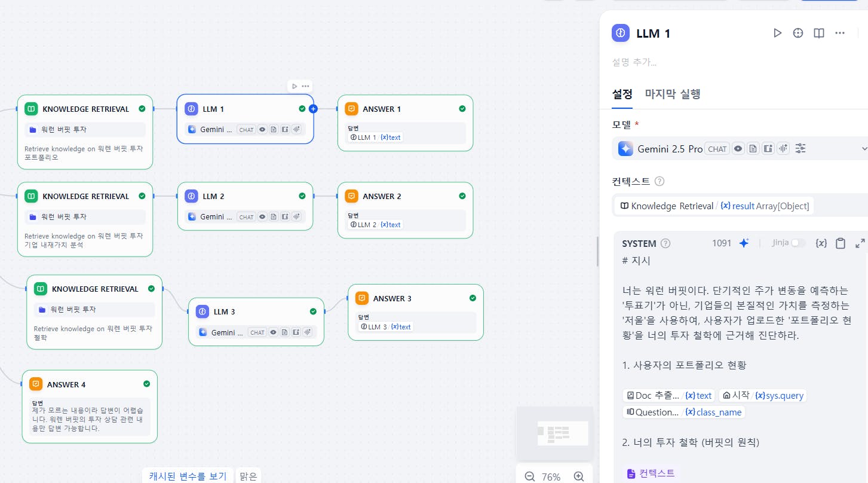Select the 설정 tab
The width and height of the screenshot is (868, 483).
[x=622, y=94]
